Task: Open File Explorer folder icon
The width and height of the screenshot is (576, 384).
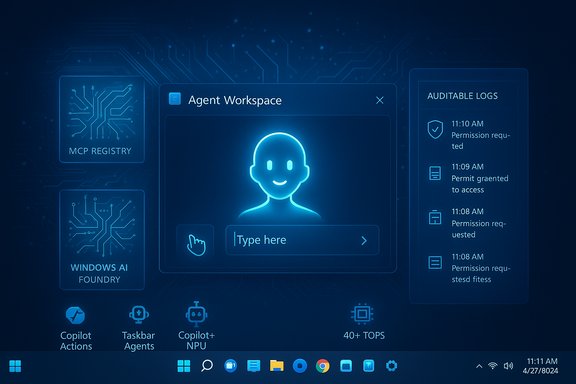Action: point(277,366)
